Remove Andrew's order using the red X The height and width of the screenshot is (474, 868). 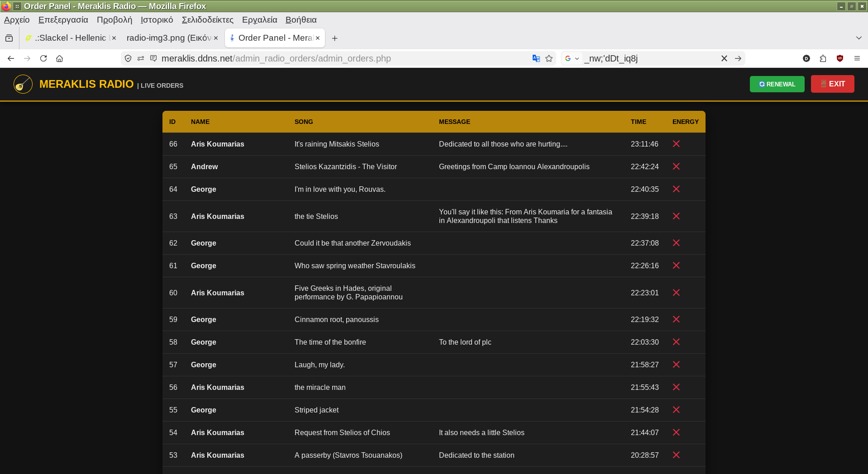coord(676,166)
